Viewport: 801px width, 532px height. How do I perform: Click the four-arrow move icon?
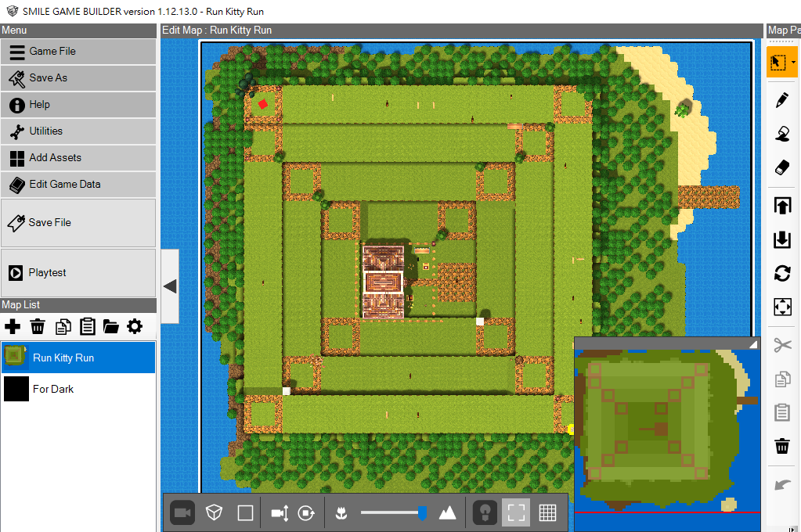(x=782, y=307)
